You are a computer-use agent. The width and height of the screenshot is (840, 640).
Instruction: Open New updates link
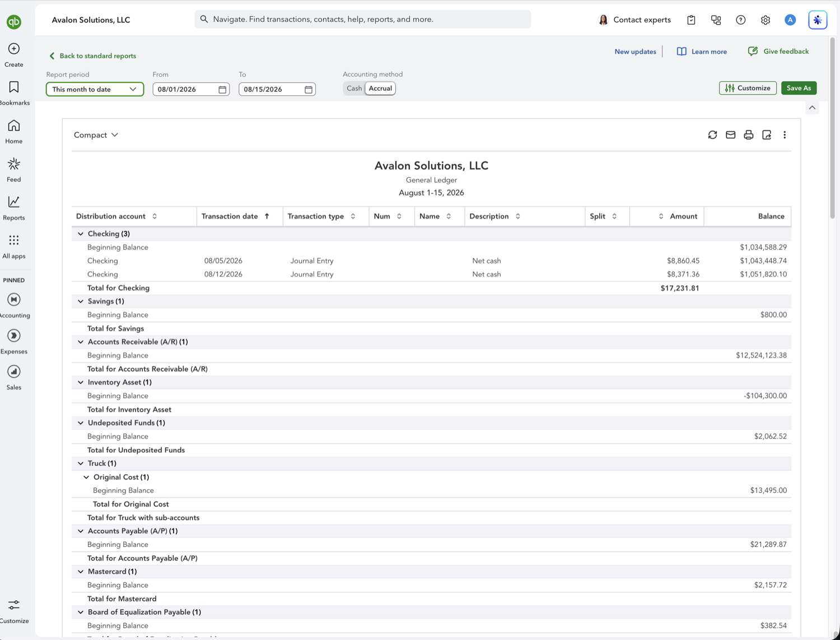[635, 52]
